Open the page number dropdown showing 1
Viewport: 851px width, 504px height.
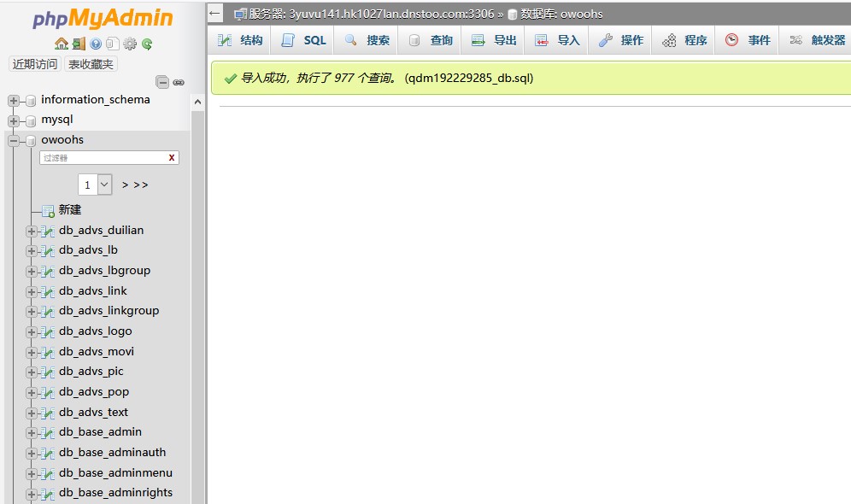tap(95, 185)
